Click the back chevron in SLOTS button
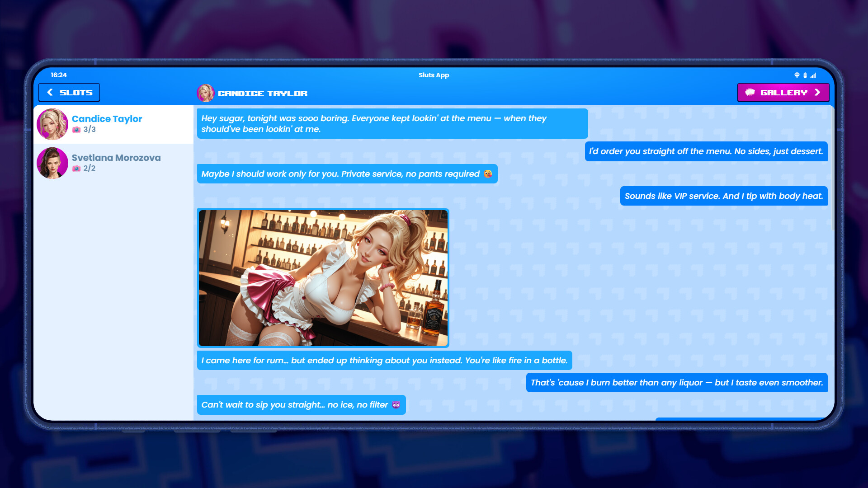Viewport: 868px width, 488px height. [x=50, y=92]
